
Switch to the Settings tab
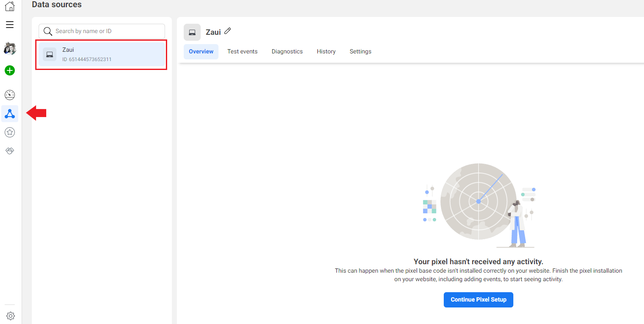tap(360, 51)
